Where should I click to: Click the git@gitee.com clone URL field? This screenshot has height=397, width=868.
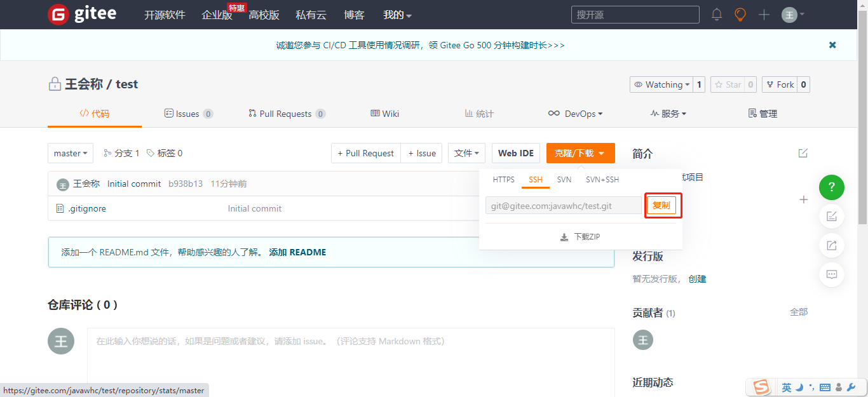[x=564, y=205]
